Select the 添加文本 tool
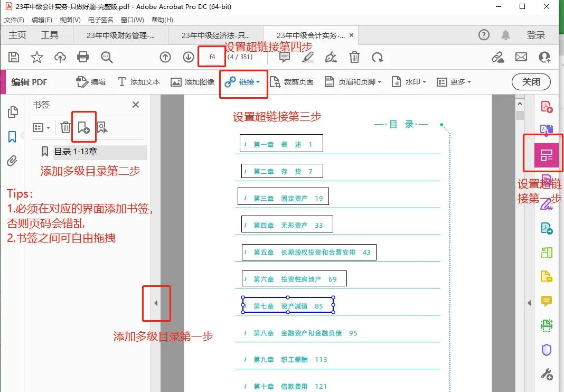 click(138, 82)
